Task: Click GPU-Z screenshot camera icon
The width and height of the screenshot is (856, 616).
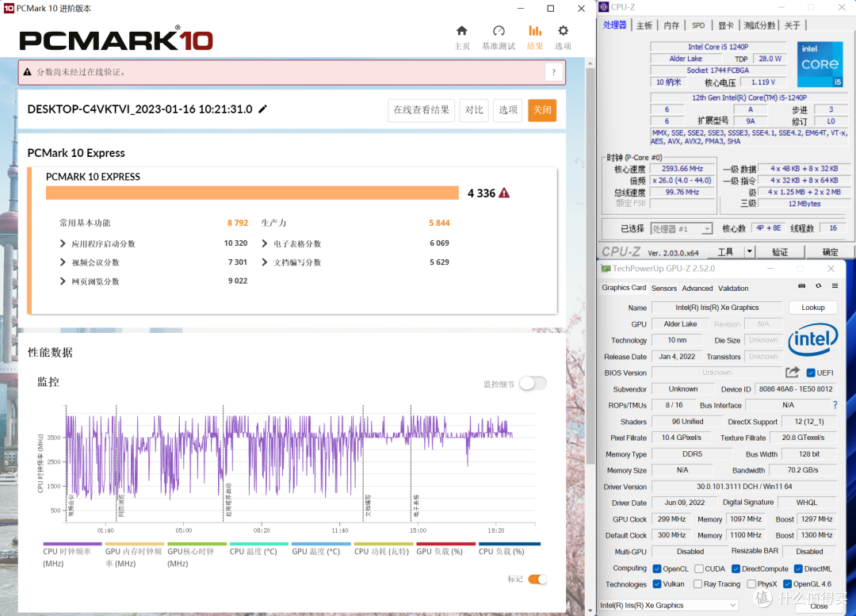Action: tap(801, 285)
